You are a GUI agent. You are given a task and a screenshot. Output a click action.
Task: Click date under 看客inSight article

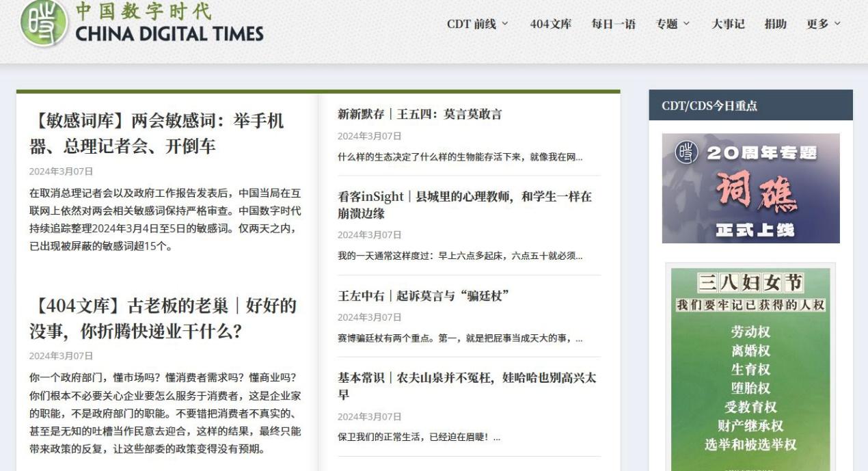369,234
